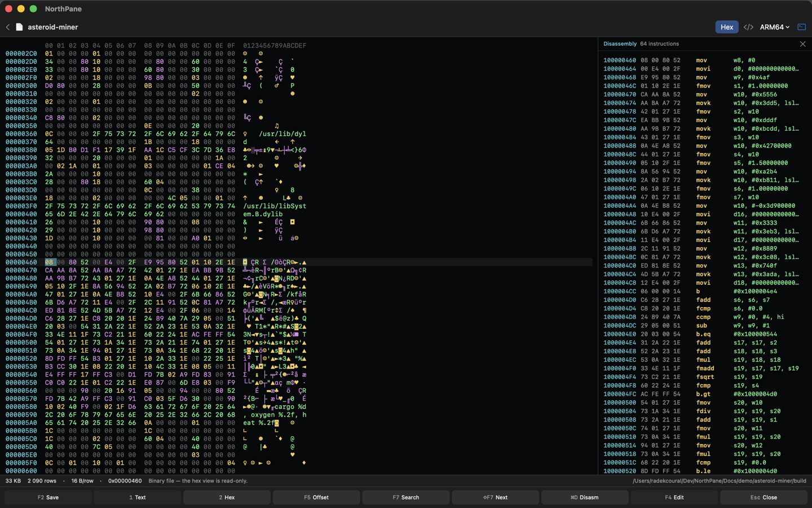
Task: Click Esc Close button
Action: [x=764, y=497]
